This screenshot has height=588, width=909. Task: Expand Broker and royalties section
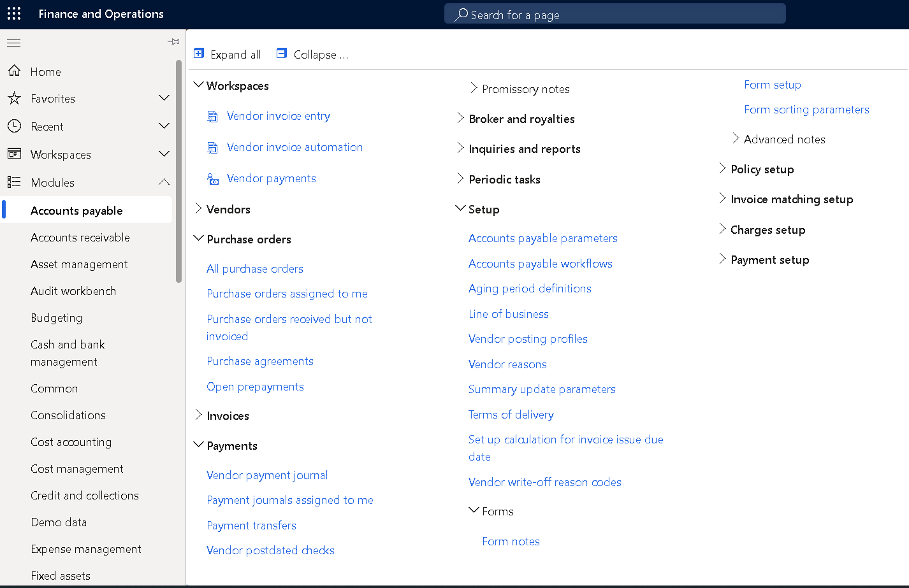(x=460, y=118)
